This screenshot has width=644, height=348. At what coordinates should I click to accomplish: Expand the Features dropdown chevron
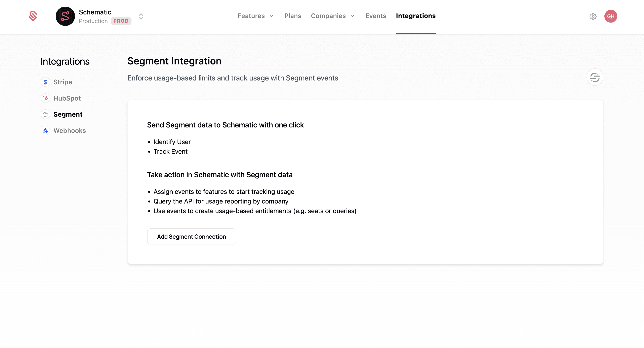(x=271, y=16)
